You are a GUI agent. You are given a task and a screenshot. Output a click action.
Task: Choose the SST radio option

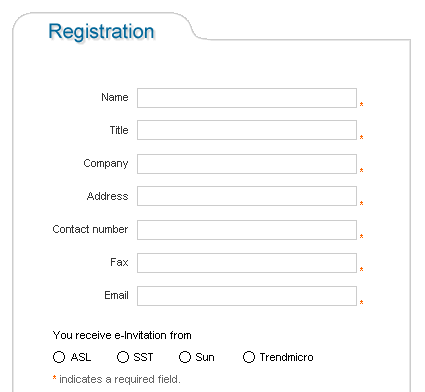click(x=123, y=357)
